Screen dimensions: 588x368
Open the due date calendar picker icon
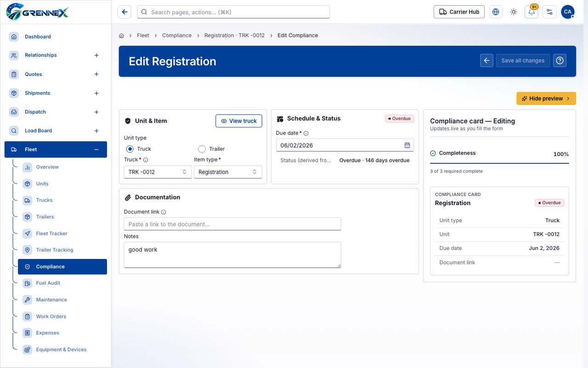pyautogui.click(x=407, y=145)
